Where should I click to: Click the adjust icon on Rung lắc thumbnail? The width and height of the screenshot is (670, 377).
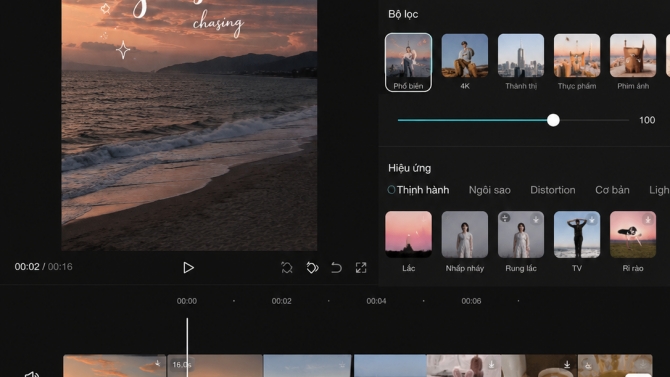pyautogui.click(x=505, y=218)
